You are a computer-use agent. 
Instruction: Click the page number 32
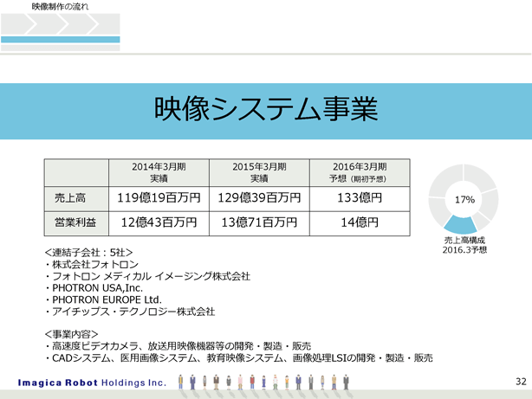click(521, 382)
